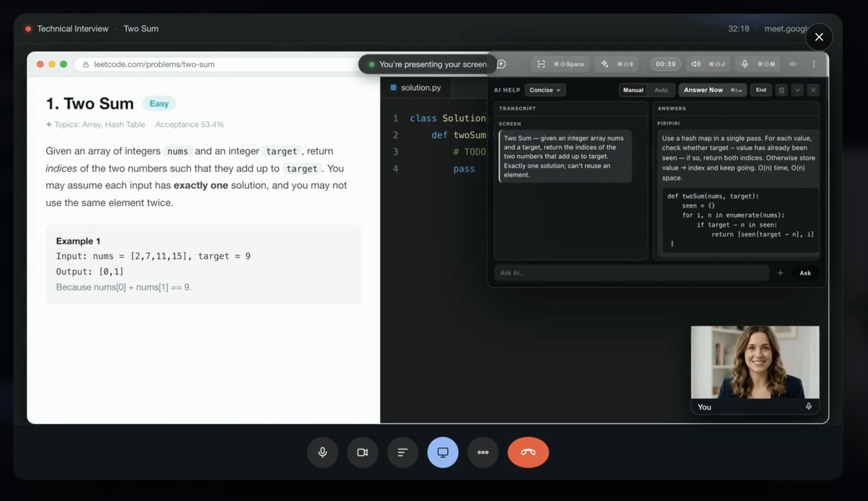Toggle screen presenting button
The width and height of the screenshot is (868, 501).
tap(443, 452)
